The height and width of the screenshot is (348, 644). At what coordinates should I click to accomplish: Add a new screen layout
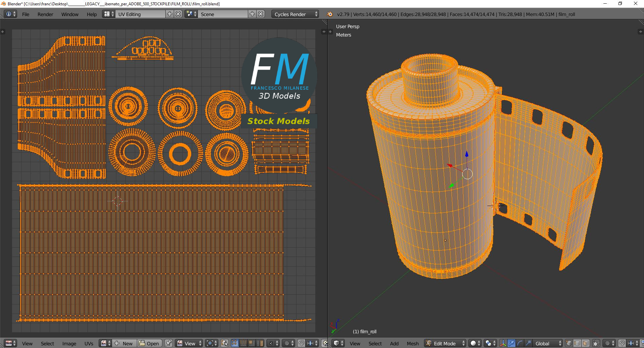click(x=170, y=14)
